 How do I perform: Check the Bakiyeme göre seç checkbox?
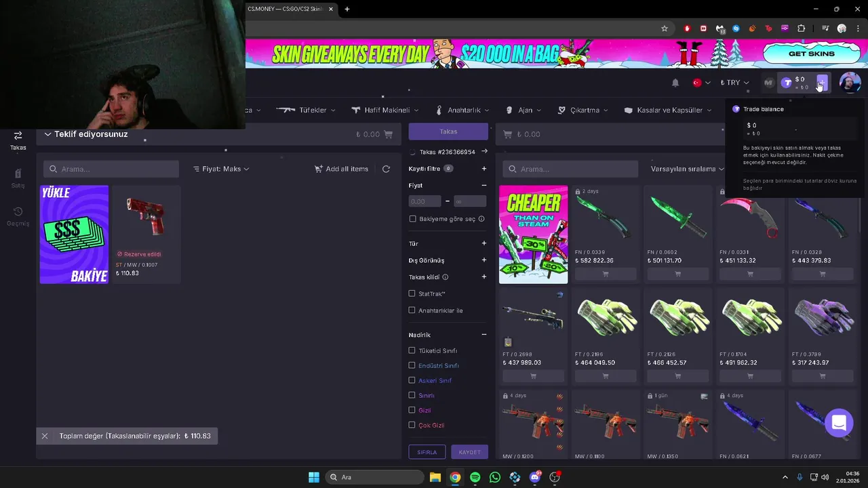412,219
